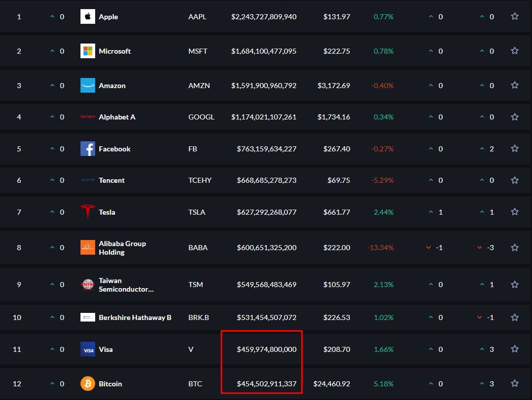This screenshot has height=400, width=532.
Task: Click the Microsoft logo icon
Action: [x=88, y=51]
